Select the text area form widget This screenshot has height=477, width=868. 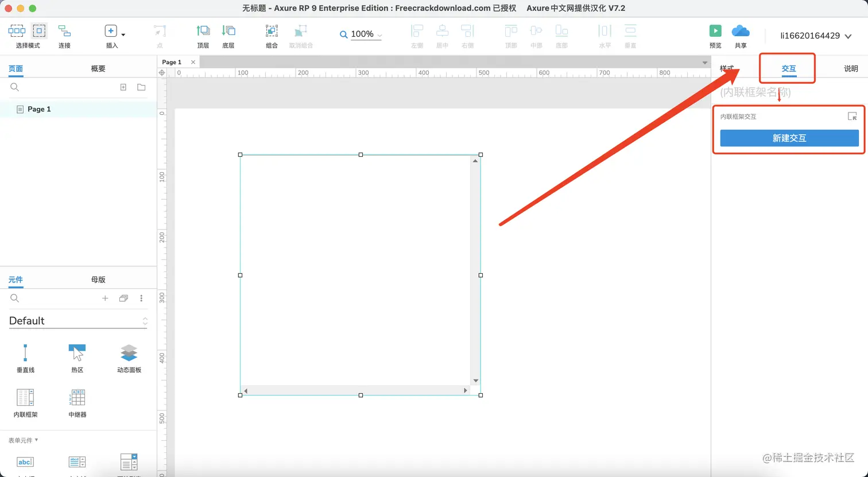[x=77, y=462]
